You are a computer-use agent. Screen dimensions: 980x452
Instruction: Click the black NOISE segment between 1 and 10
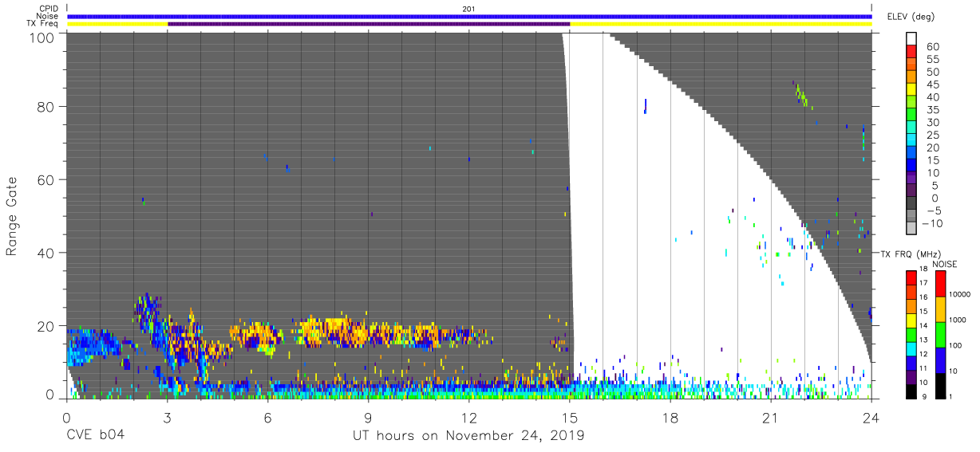(x=941, y=386)
